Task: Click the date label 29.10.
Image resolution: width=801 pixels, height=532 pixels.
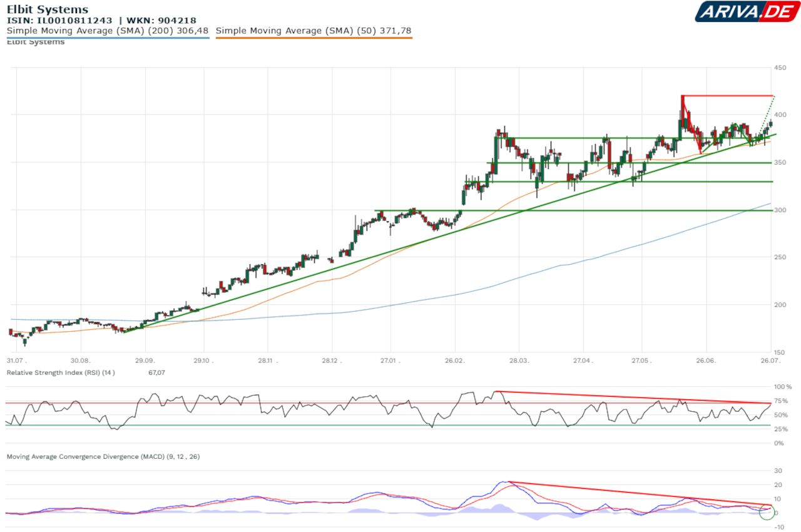Action: click(x=204, y=361)
